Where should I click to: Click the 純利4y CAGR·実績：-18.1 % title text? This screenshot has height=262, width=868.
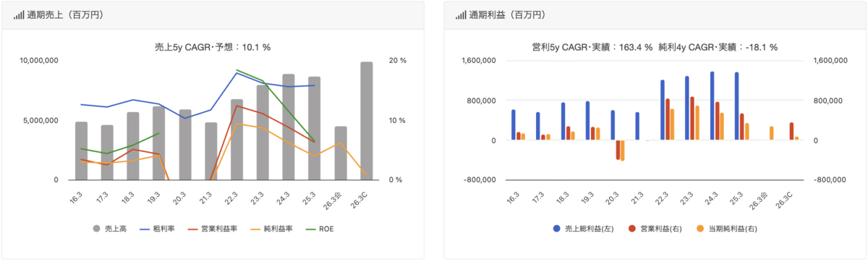pos(718,47)
